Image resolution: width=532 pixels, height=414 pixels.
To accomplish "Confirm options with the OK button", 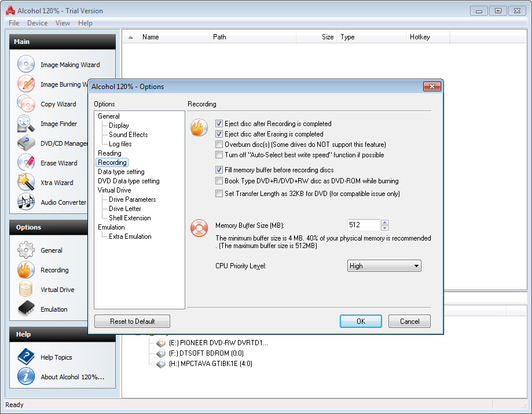I will (x=361, y=321).
